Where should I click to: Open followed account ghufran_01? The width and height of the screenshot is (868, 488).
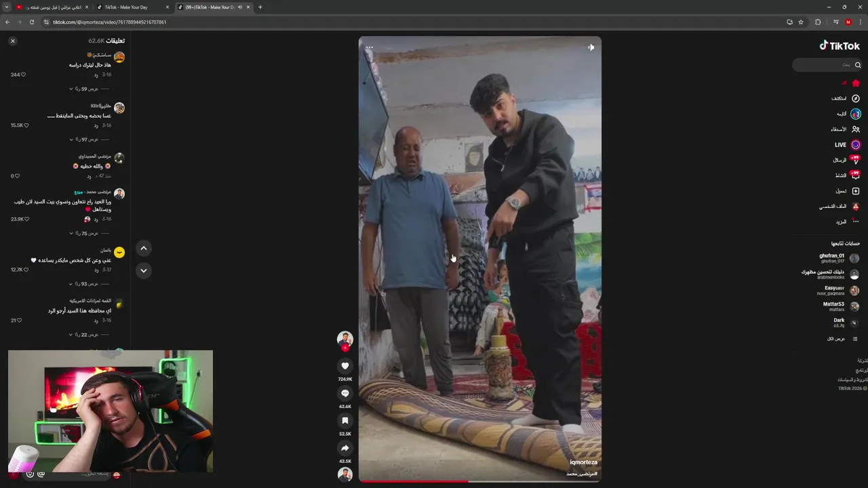839,258
